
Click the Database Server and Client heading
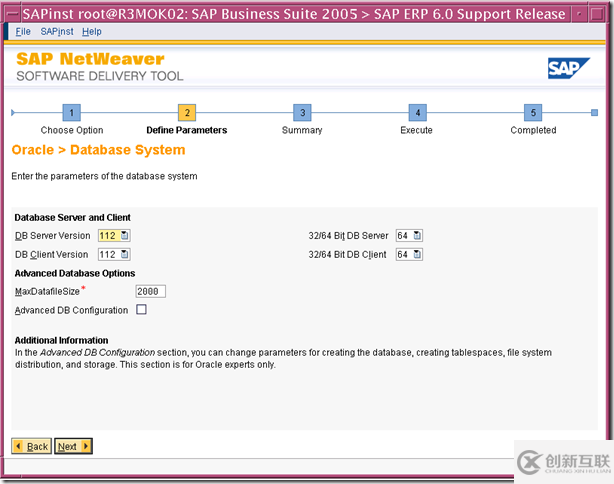pyautogui.click(x=72, y=217)
